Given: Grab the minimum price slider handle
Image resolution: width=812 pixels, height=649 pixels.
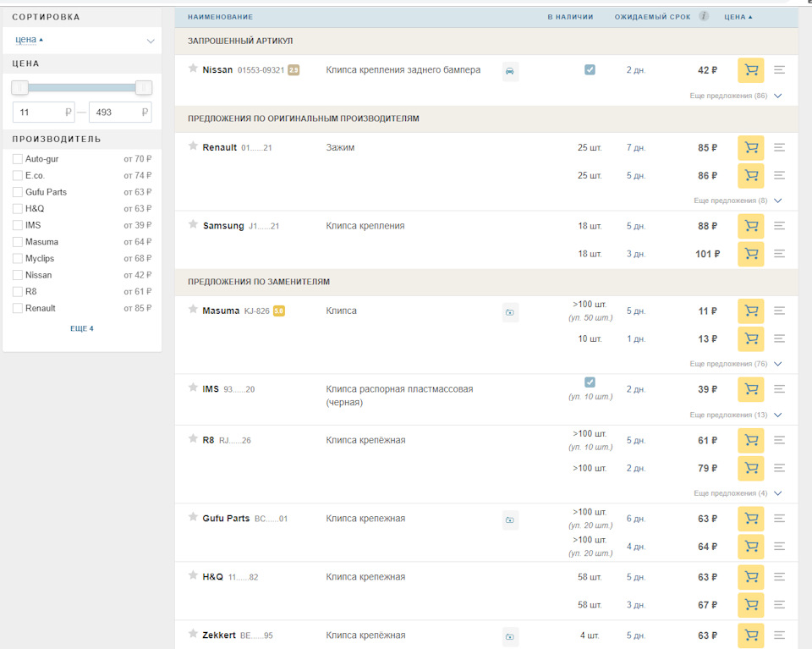Looking at the screenshot, I should click(x=20, y=87).
